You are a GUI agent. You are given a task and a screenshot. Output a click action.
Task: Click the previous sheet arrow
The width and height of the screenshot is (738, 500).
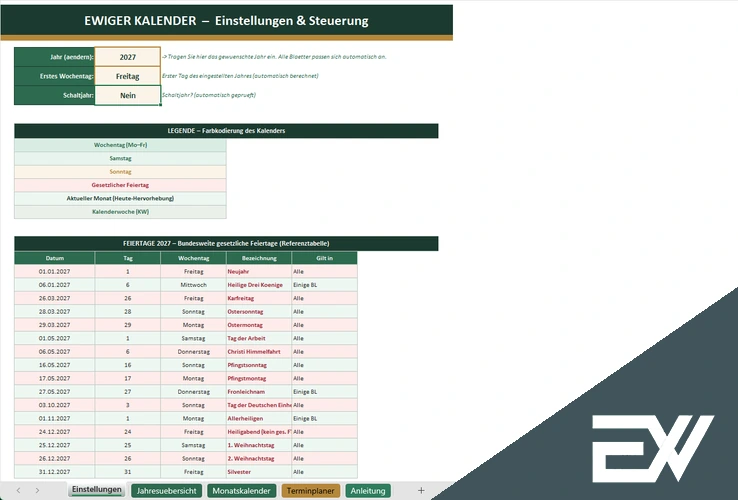(18, 491)
